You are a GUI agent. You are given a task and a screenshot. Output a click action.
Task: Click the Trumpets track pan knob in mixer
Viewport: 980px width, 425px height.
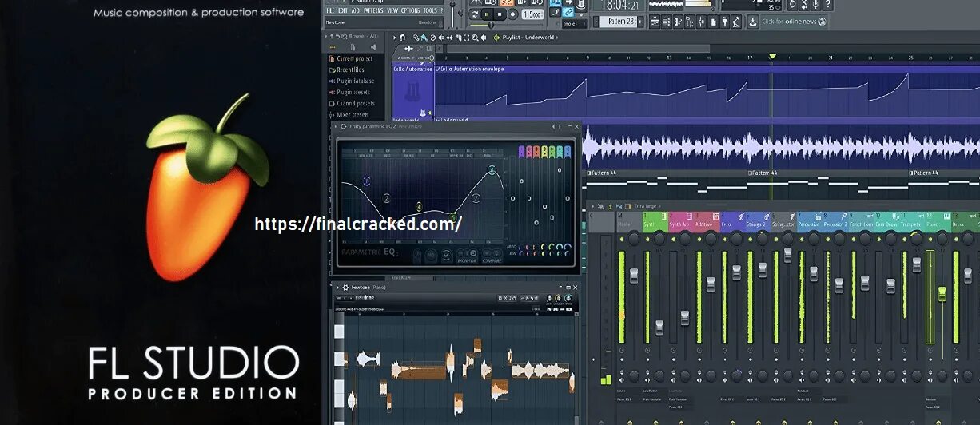(x=917, y=239)
